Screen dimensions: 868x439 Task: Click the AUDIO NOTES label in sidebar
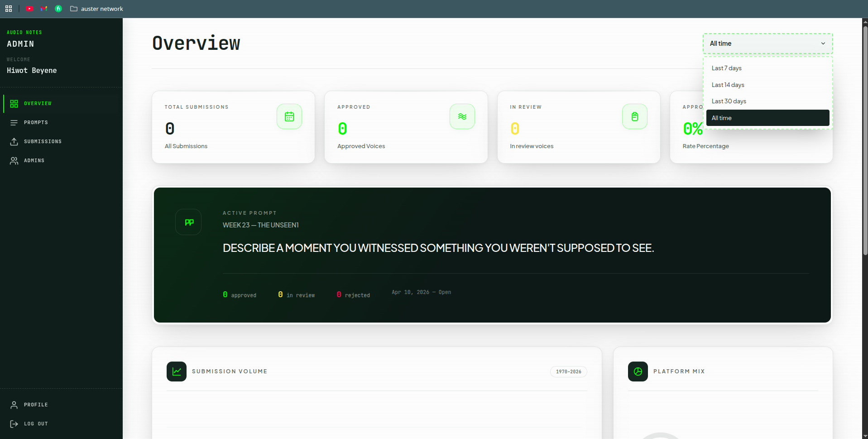click(x=24, y=33)
